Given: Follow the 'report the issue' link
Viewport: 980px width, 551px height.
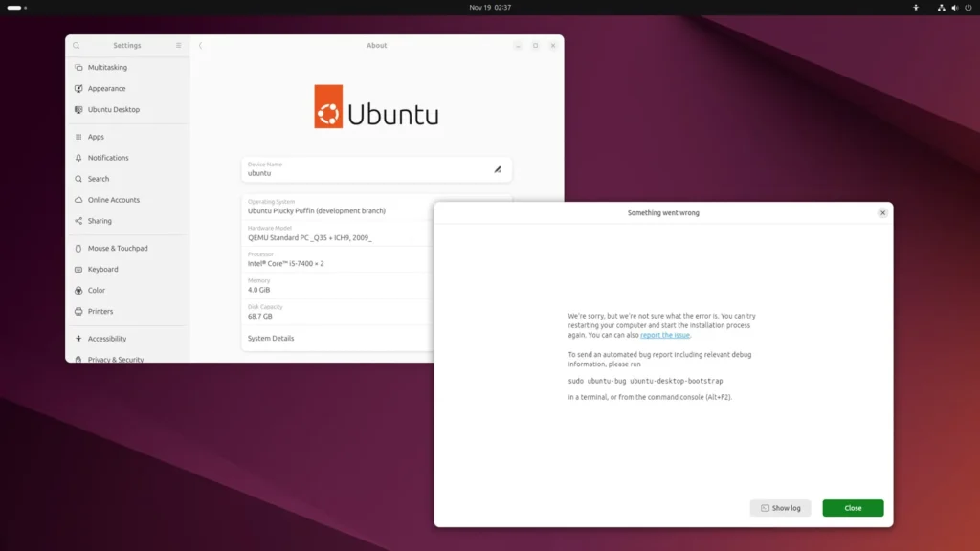Looking at the screenshot, I should [x=665, y=336].
